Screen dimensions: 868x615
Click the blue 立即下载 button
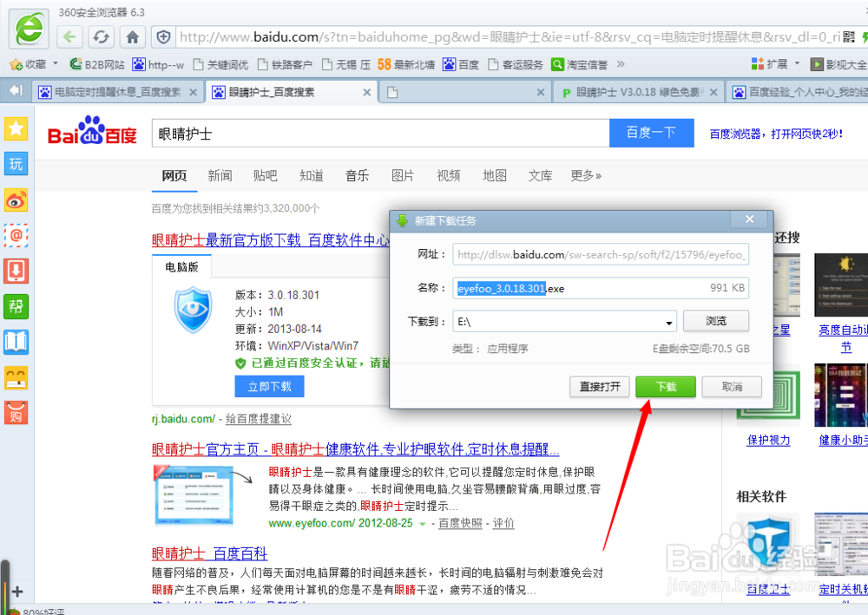point(269,387)
